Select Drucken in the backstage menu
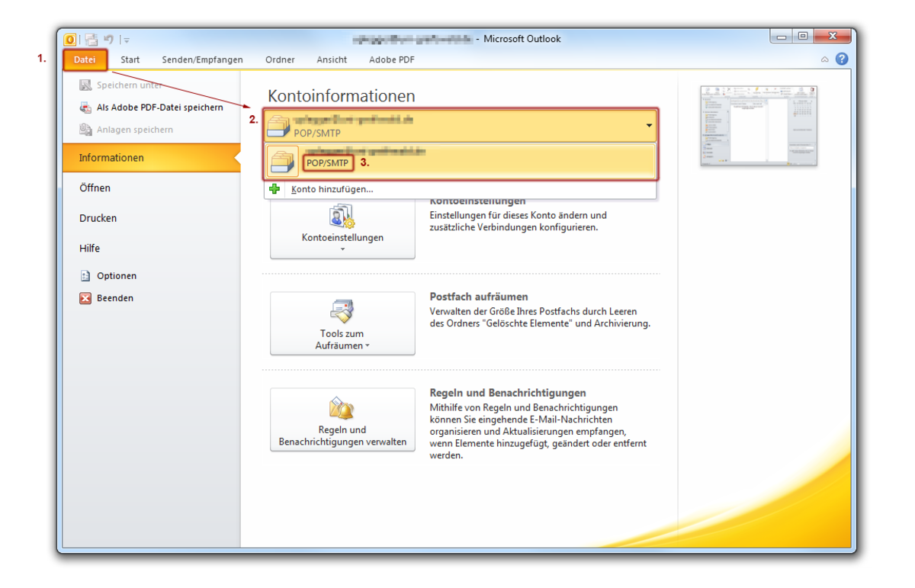 [x=98, y=218]
